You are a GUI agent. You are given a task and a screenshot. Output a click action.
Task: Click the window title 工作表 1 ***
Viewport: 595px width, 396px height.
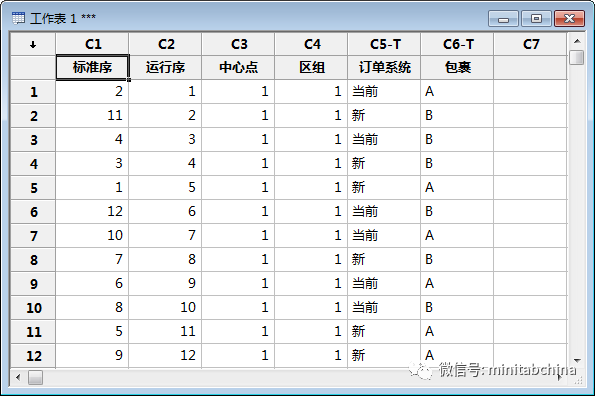(63, 18)
